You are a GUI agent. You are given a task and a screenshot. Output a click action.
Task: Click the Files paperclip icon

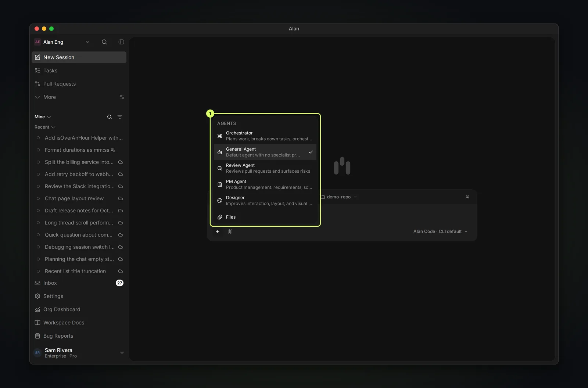point(220,217)
